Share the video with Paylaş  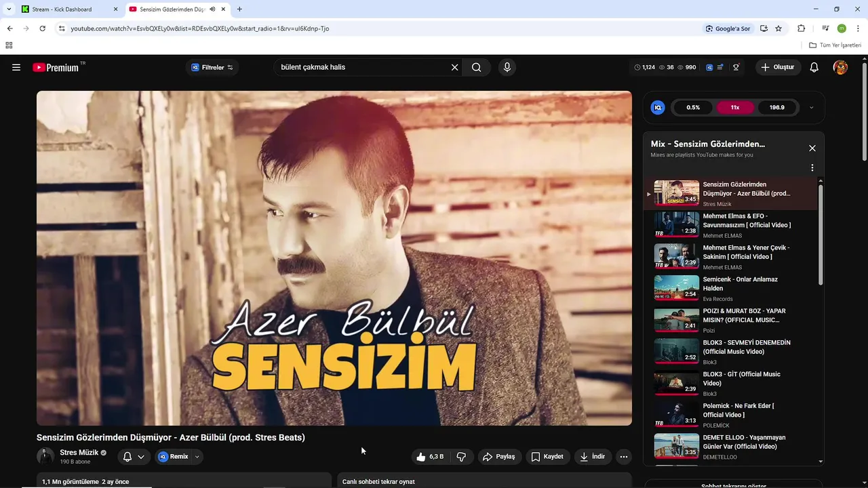click(499, 457)
